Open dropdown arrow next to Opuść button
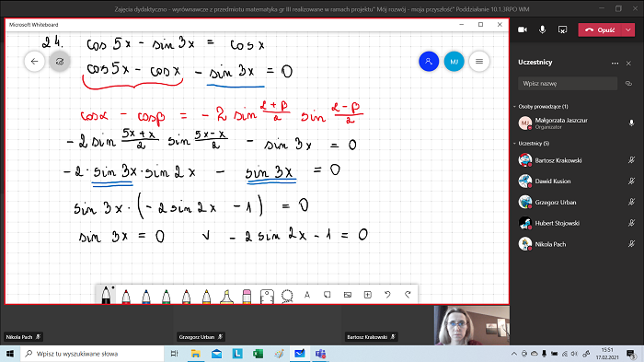The width and height of the screenshot is (644, 362). pos(628,29)
